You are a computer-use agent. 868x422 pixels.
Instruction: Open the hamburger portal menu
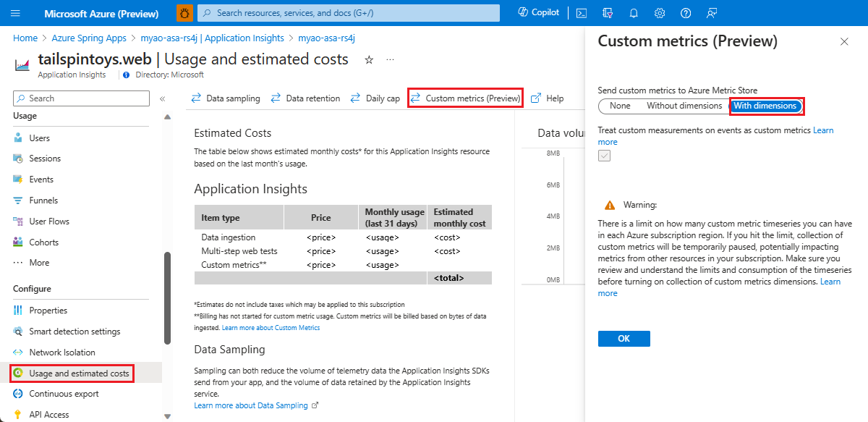pos(16,13)
